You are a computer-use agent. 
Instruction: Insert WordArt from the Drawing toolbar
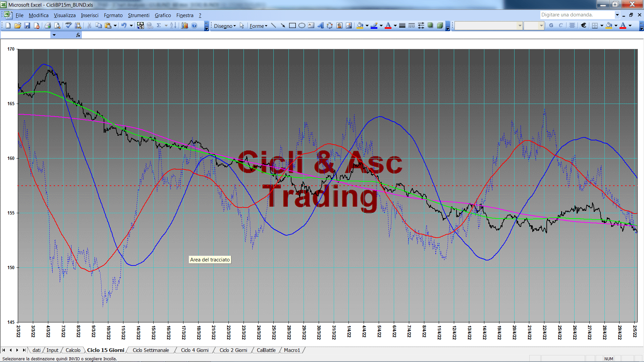[x=320, y=25]
